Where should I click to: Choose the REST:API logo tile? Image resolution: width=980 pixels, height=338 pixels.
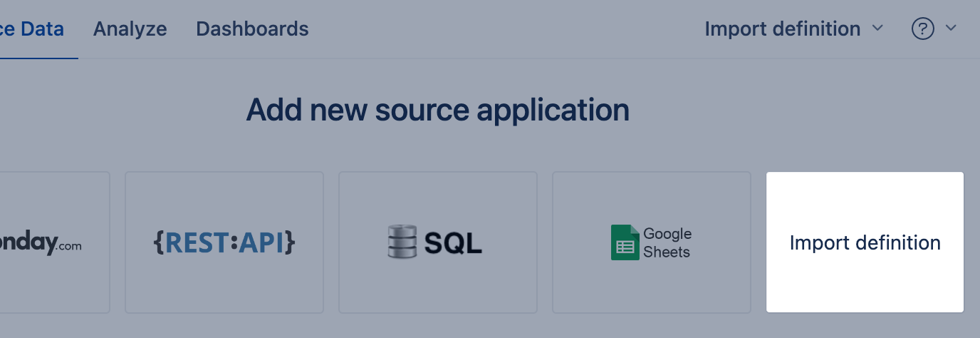click(x=224, y=242)
